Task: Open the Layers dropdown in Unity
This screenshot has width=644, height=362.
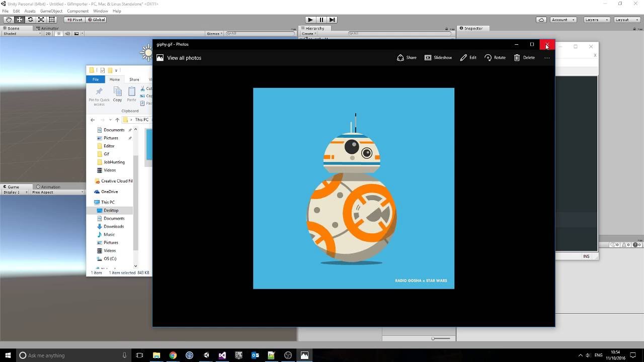Action: [597, 20]
